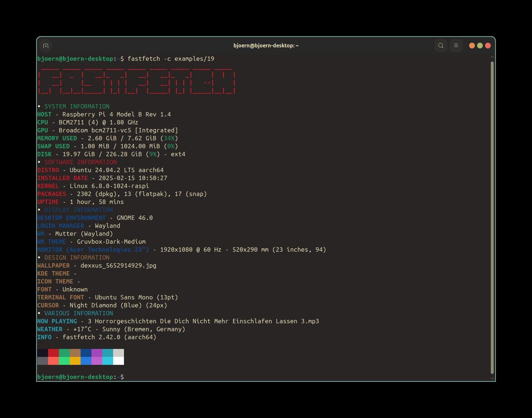The height and width of the screenshot is (418, 532).
Task: Click the WEATHER line for Bremen, Germany
Action: tap(111, 329)
